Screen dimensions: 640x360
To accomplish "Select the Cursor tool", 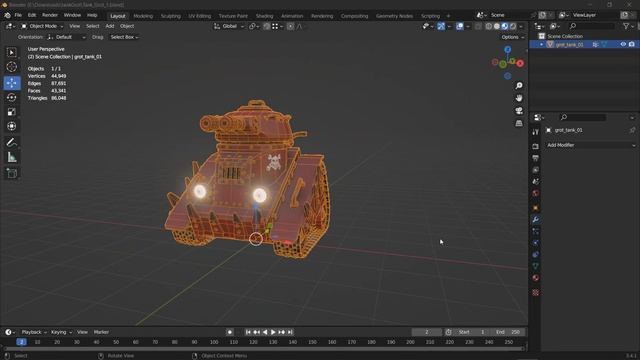I will click(x=11, y=67).
